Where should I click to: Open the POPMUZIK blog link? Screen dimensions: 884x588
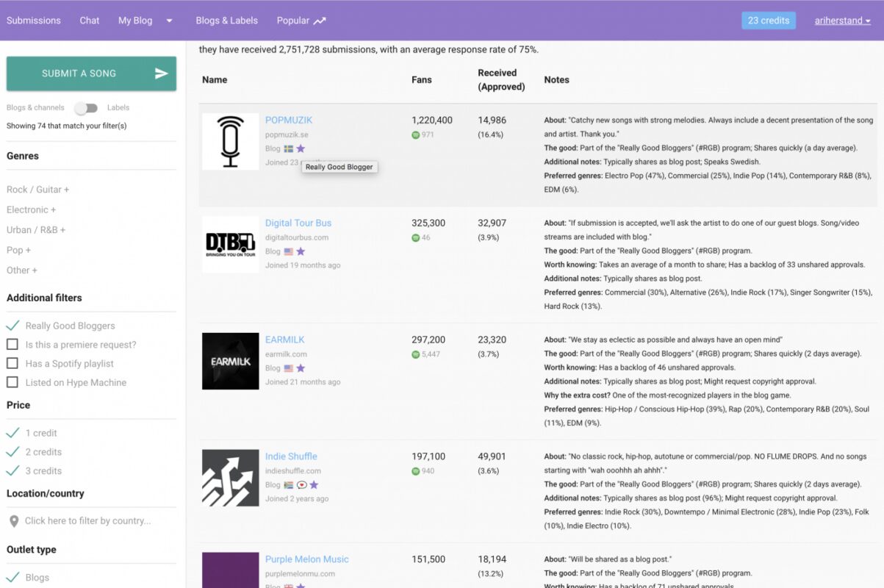289,121
